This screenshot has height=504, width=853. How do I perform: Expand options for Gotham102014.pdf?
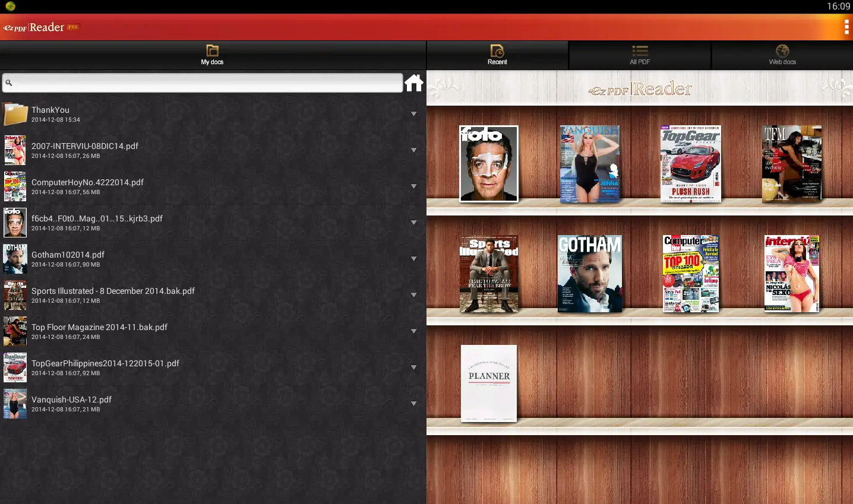pyautogui.click(x=414, y=259)
